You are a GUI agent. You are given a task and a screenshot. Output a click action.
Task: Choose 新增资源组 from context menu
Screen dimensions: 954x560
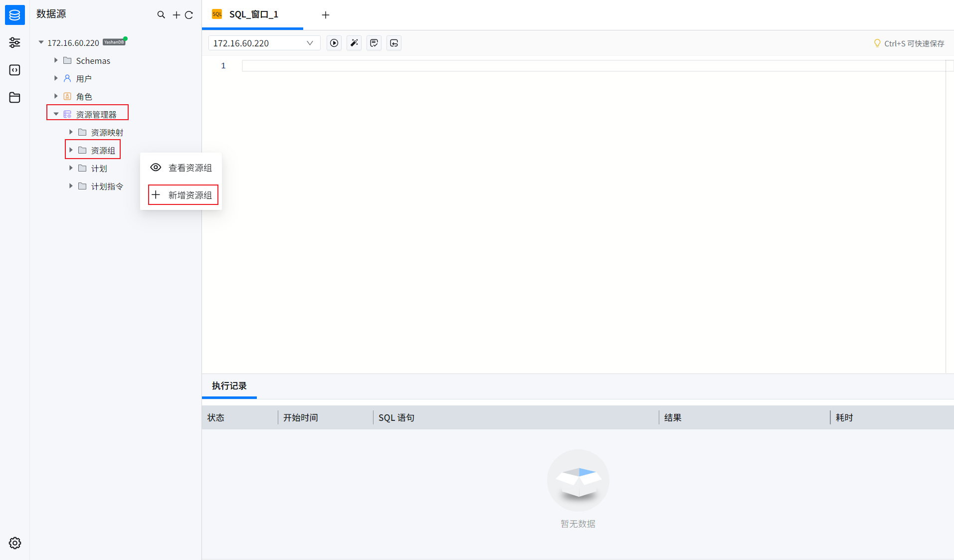pyautogui.click(x=182, y=195)
